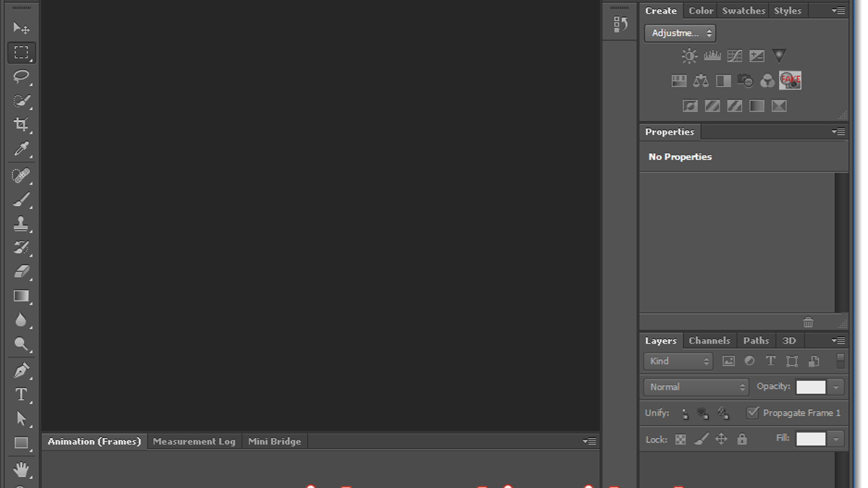Add a Hue/Saturation adjustment

click(x=678, y=81)
